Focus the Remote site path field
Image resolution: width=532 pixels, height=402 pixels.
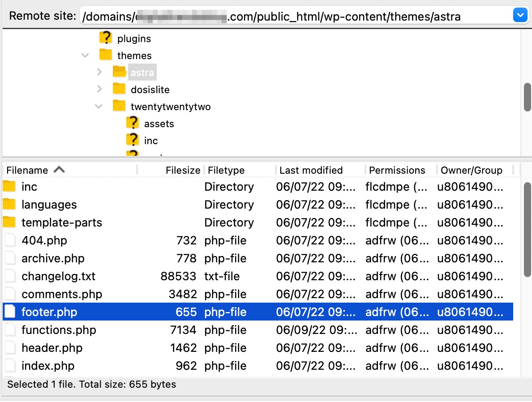click(295, 16)
